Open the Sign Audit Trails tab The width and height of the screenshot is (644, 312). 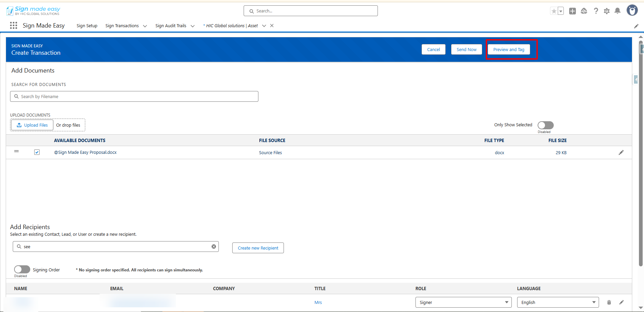pos(171,26)
